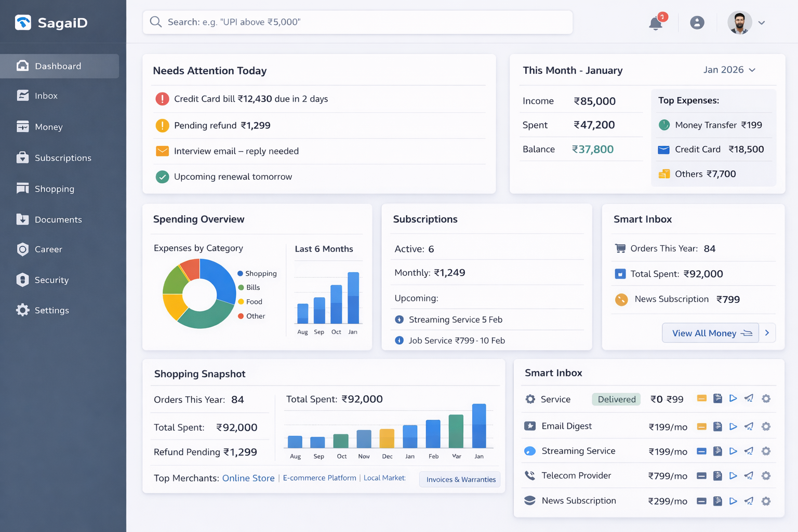Mark credit card bill alert as resolved
Image resolution: width=798 pixels, height=532 pixels.
click(162, 99)
